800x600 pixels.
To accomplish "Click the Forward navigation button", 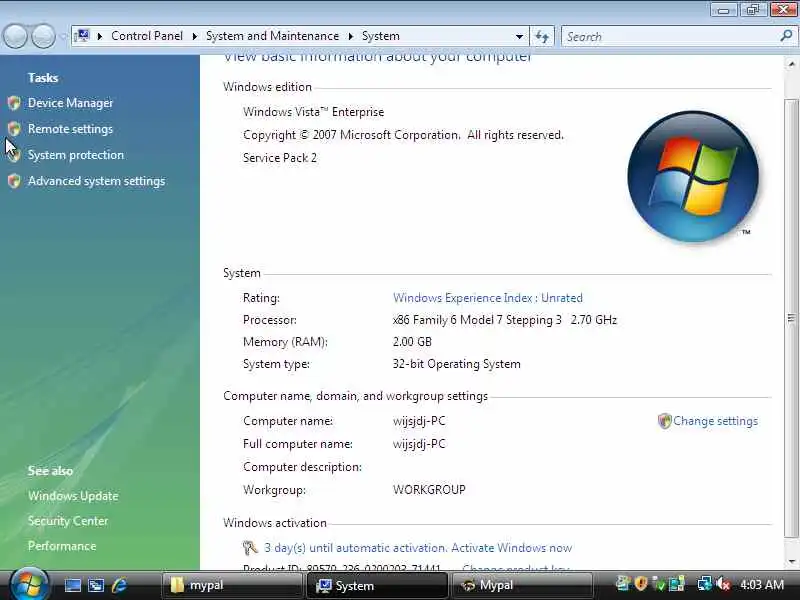I will [x=44, y=37].
